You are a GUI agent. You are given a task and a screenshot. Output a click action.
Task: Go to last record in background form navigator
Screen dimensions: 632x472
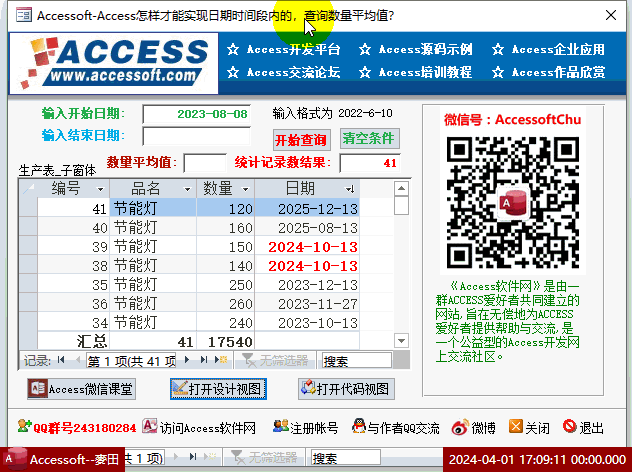(193, 457)
